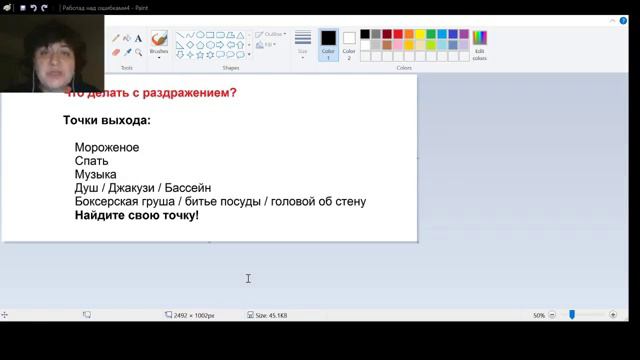Pick the purple color swatch

[x=464, y=34]
